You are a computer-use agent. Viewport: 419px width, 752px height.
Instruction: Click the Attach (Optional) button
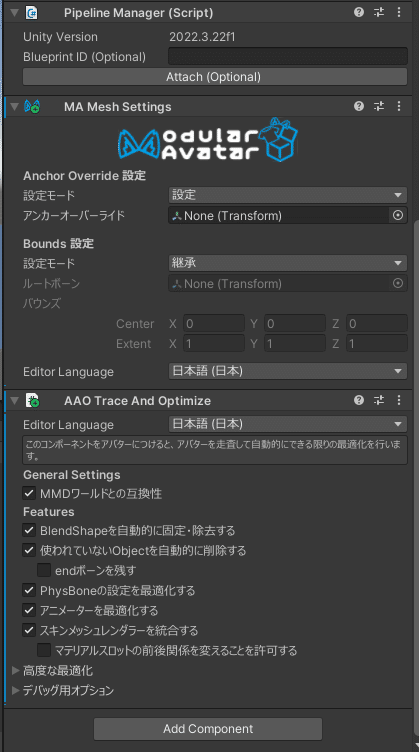[x=215, y=77]
